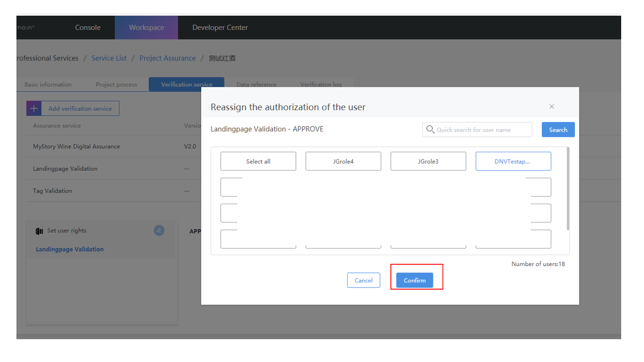Click the plus icon to add service

coord(34,108)
